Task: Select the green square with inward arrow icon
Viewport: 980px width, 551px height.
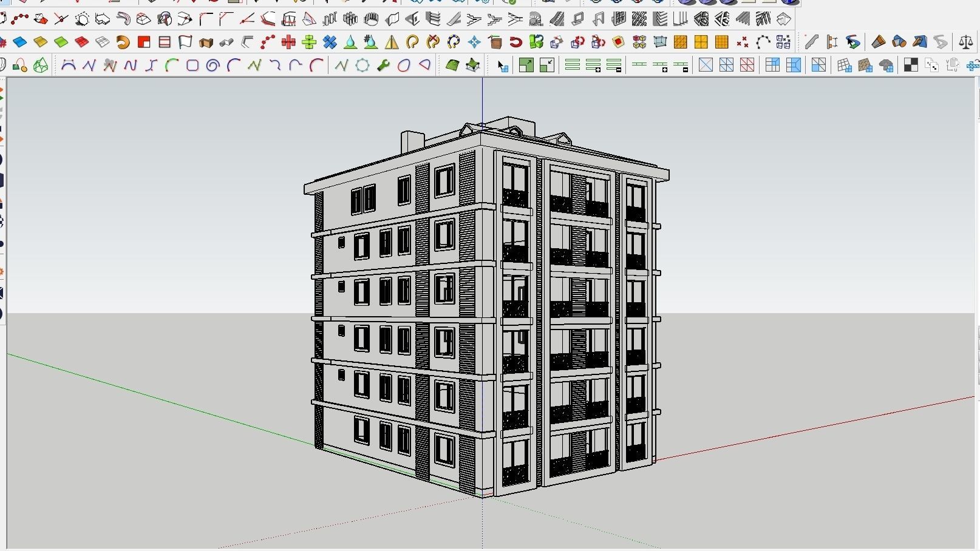Action: (547, 66)
